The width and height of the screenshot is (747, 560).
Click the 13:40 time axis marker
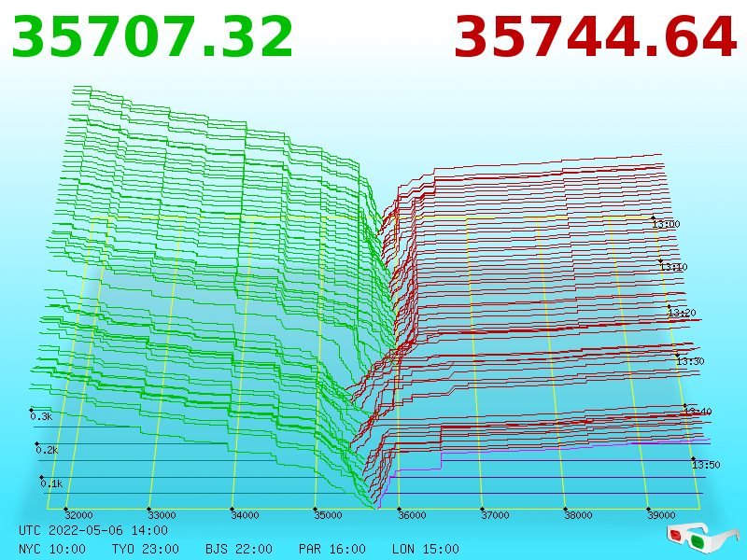tap(698, 412)
